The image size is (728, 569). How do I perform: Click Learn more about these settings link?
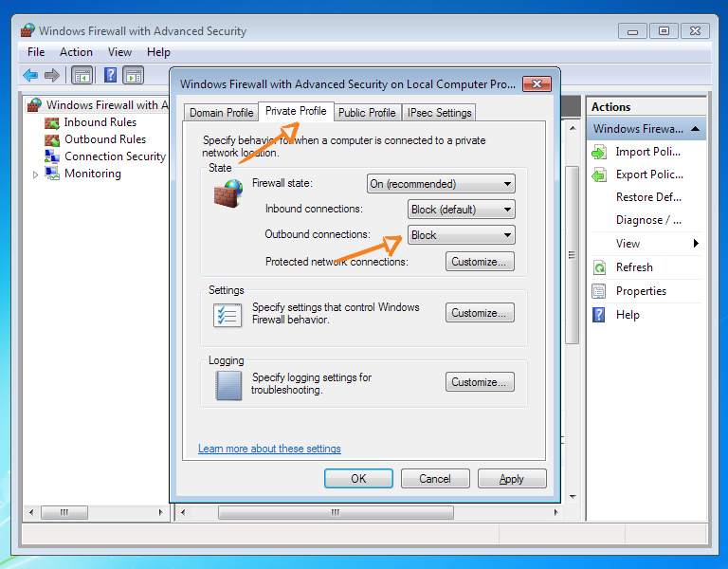point(269,449)
